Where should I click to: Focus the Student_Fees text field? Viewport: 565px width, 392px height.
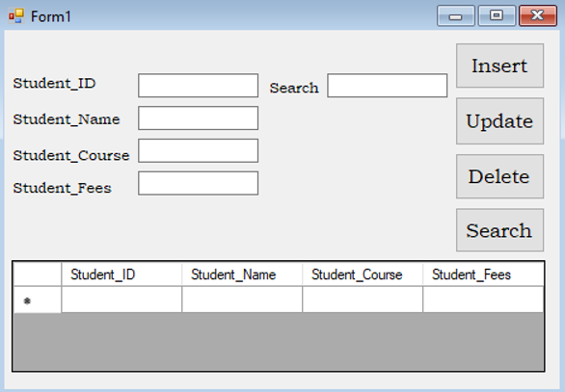click(x=199, y=183)
